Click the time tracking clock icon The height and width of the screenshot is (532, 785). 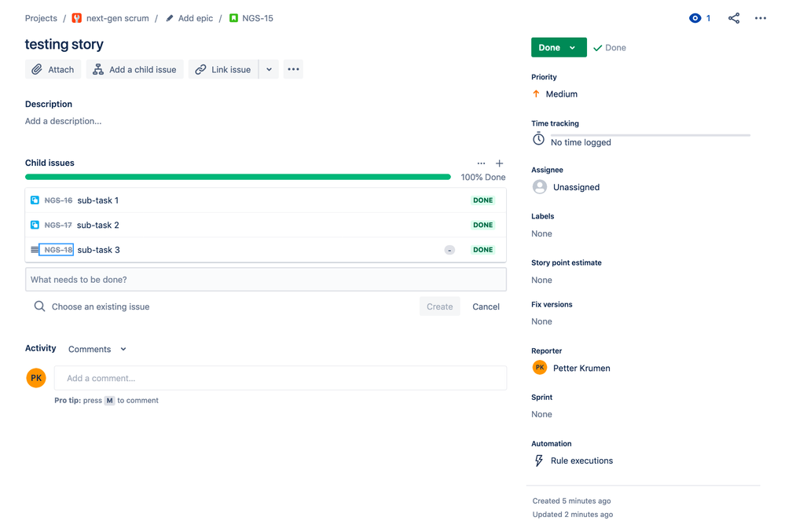538,138
